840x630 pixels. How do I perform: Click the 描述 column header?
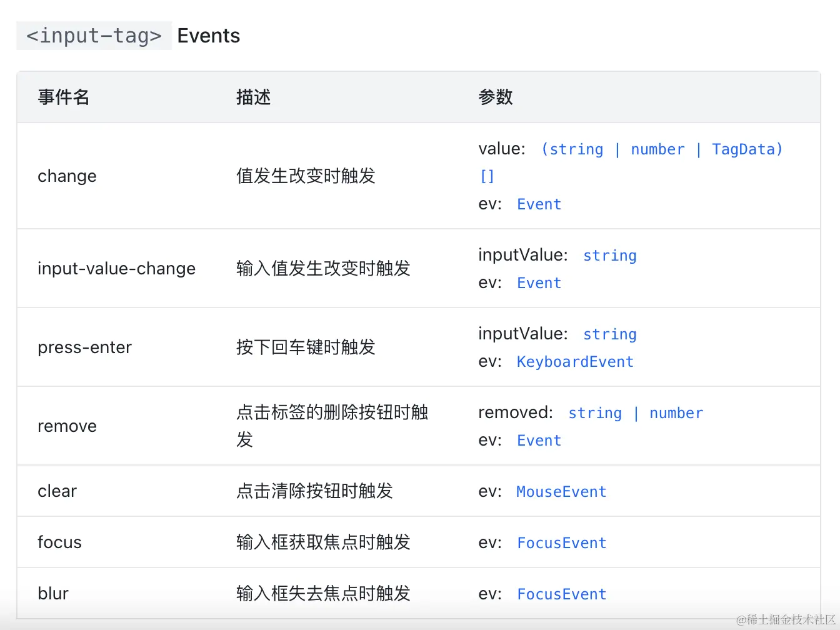(253, 97)
